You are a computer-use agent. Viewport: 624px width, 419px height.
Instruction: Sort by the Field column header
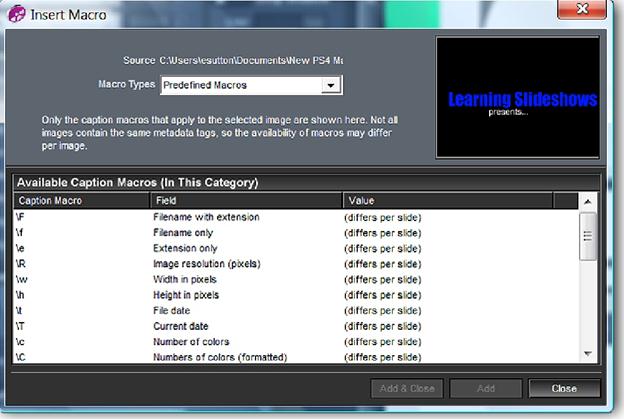[x=246, y=201]
